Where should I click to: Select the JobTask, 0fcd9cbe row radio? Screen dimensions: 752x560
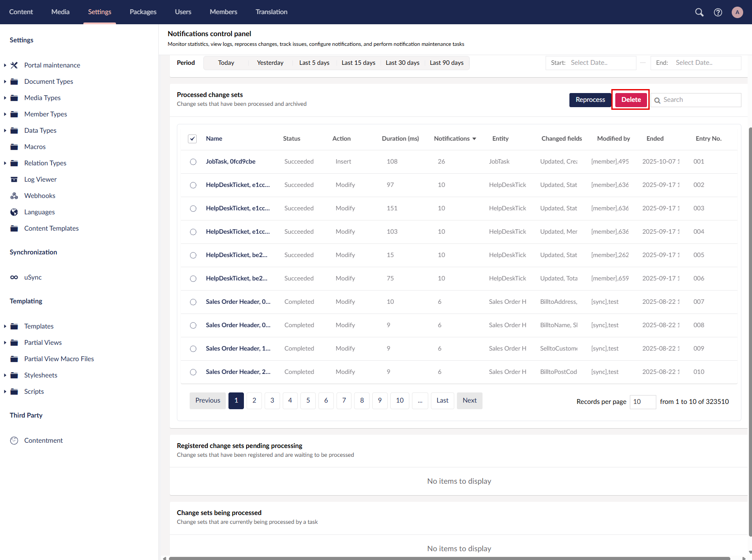(x=193, y=162)
